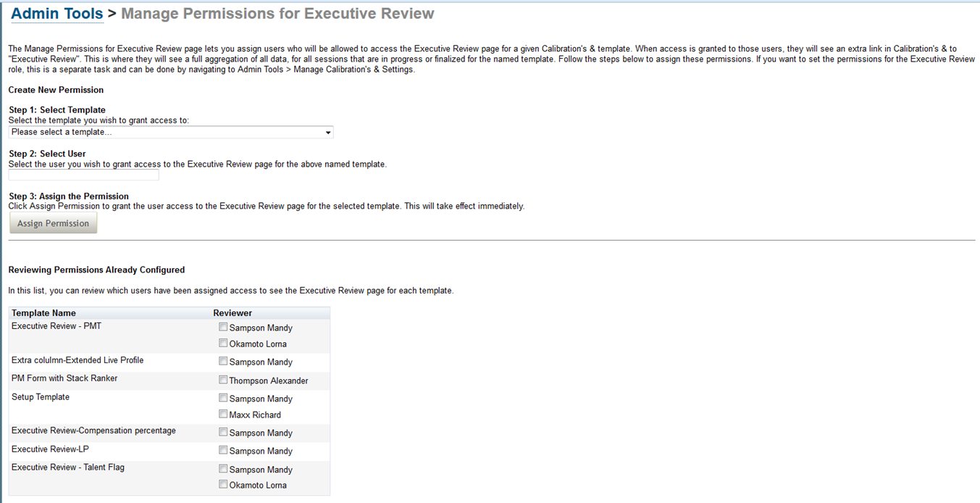Click the Reviewer column header
980x503 pixels.
(x=233, y=313)
